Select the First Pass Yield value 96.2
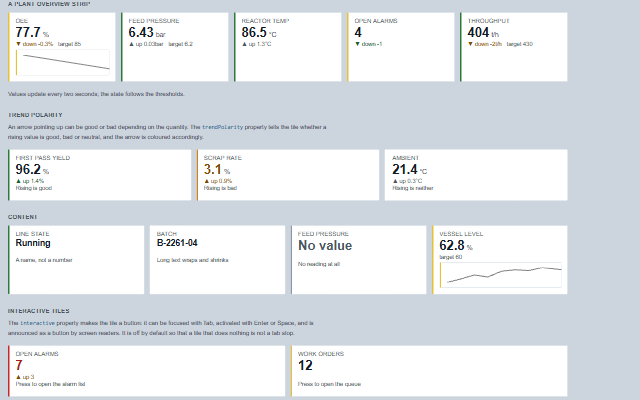This screenshot has height=400, width=640. click(x=28, y=169)
